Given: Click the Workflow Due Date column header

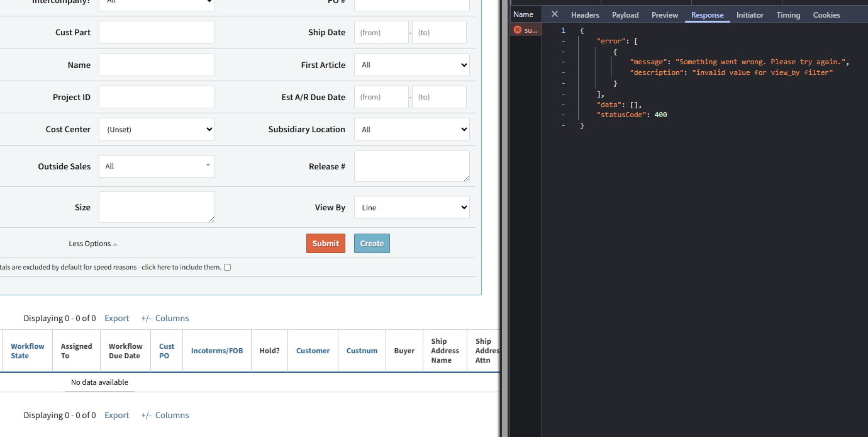Looking at the screenshot, I should point(125,351).
